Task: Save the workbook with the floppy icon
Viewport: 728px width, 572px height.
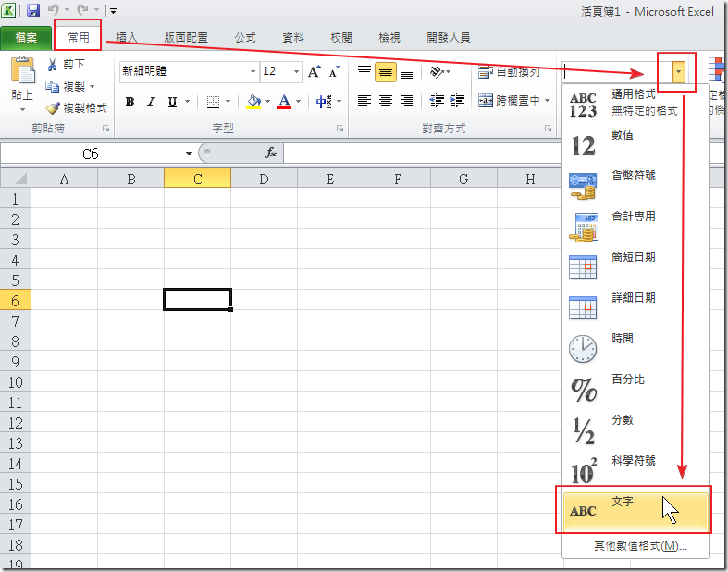Action: [33, 10]
